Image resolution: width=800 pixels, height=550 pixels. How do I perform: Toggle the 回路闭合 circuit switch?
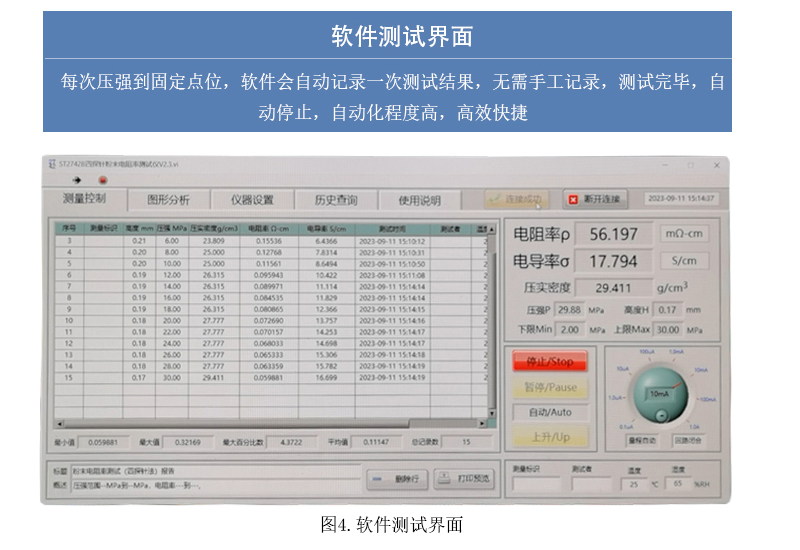[687, 438]
